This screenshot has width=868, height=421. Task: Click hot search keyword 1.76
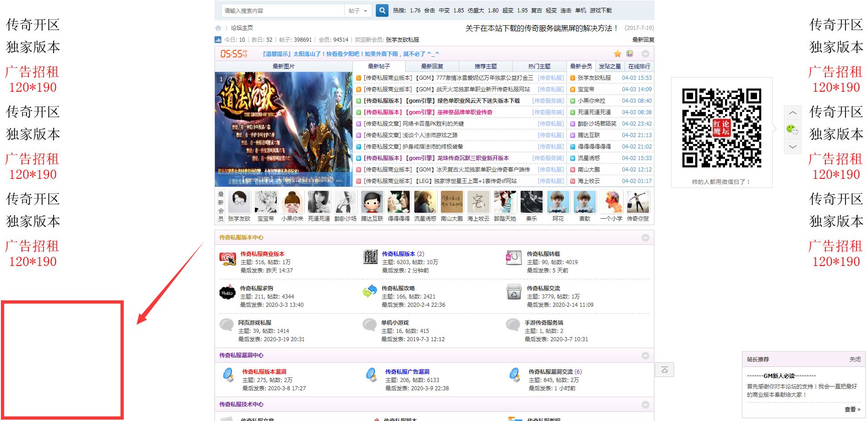click(x=415, y=11)
